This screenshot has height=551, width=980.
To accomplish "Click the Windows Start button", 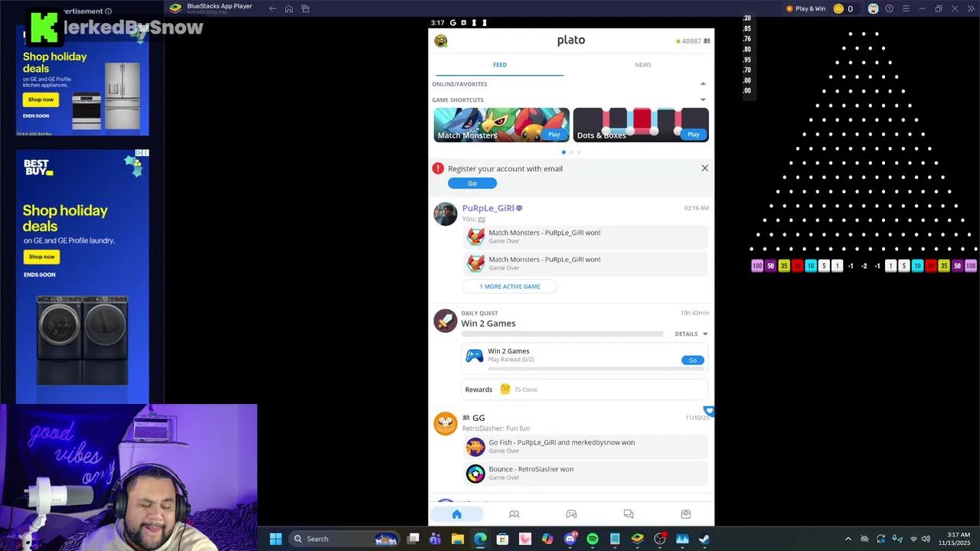I will (x=276, y=539).
